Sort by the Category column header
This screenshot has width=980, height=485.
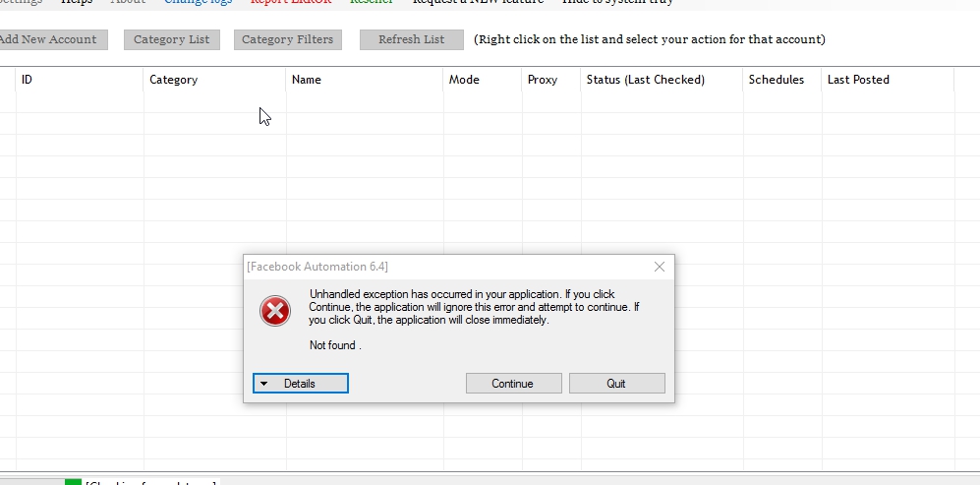tap(214, 80)
